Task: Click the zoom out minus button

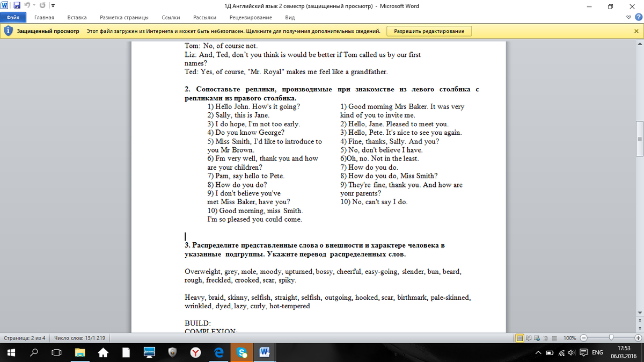Action: pyautogui.click(x=583, y=338)
